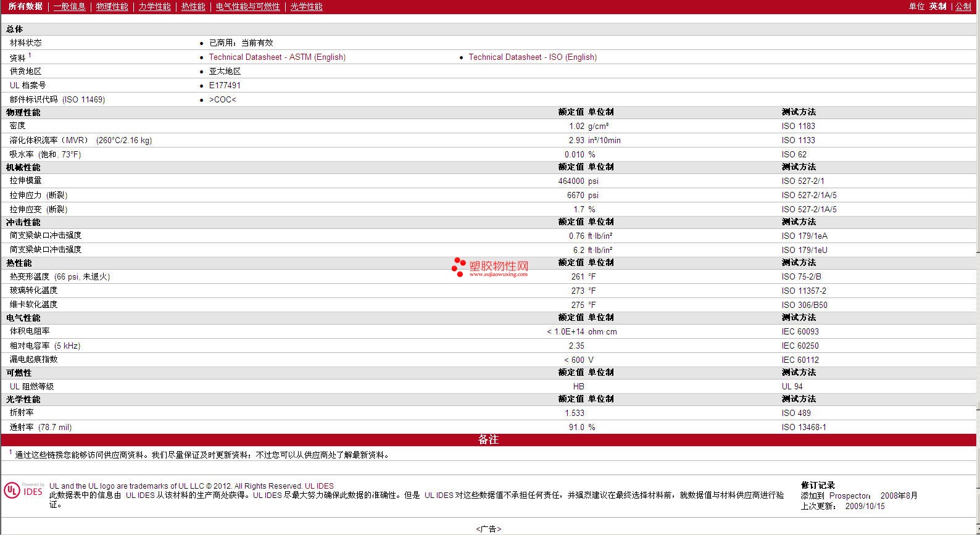Open Technical Datasheet - ASTM (English)
Screen dimensions: 980x535
point(277,57)
